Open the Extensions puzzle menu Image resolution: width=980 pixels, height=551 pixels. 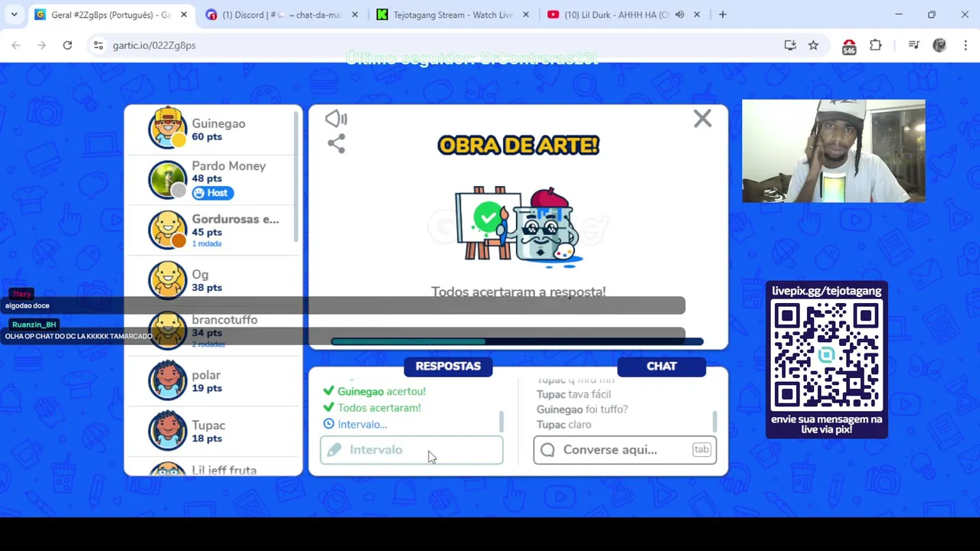click(x=875, y=45)
